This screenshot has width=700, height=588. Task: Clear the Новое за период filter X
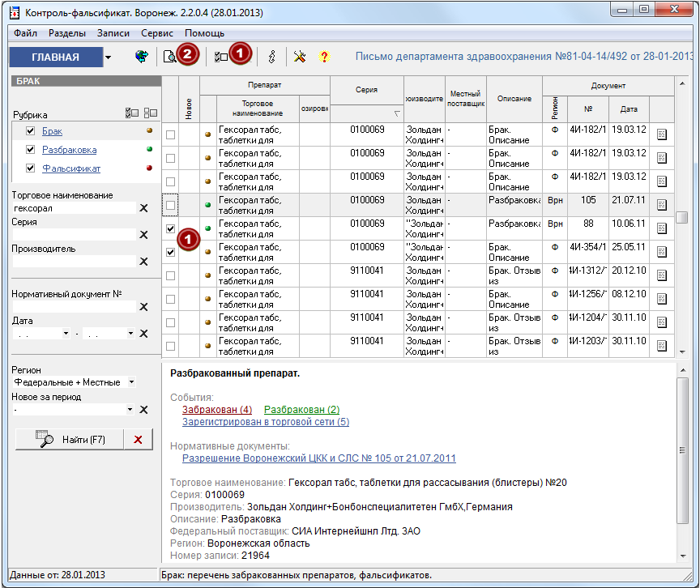tap(143, 410)
